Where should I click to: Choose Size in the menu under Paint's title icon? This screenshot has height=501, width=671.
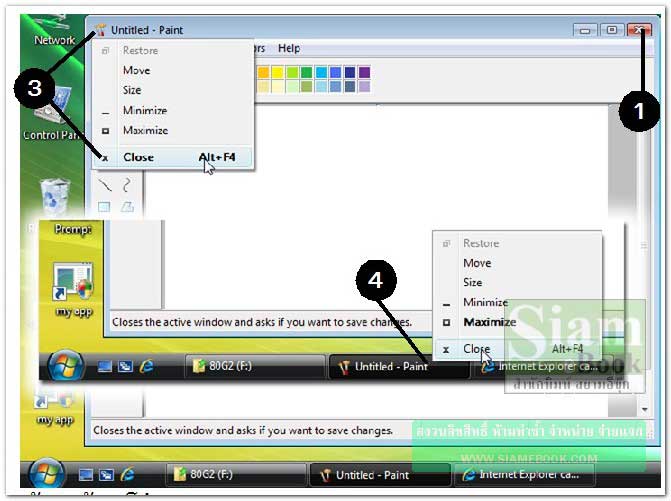[172, 90]
